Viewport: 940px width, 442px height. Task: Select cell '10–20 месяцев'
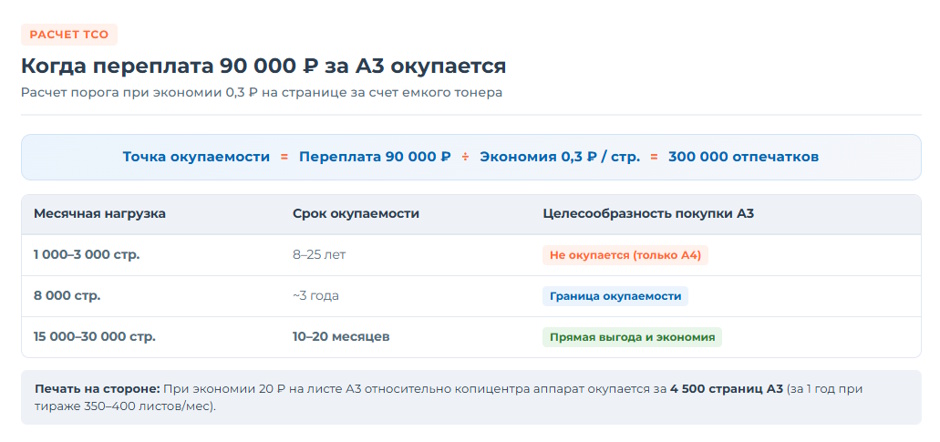[341, 336]
